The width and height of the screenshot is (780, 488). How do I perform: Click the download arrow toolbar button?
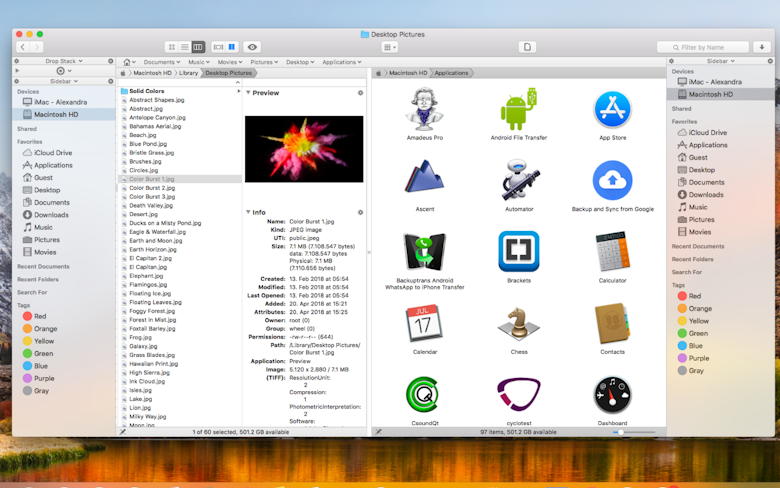coord(762,47)
